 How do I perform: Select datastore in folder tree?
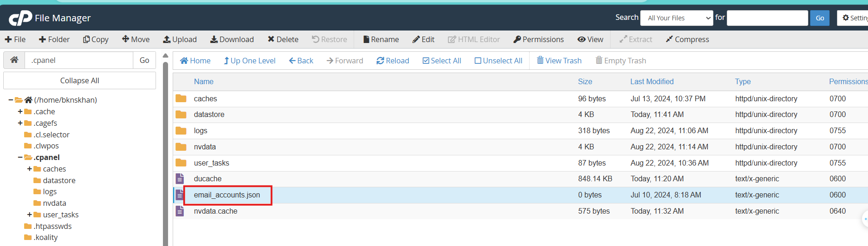[x=59, y=180]
